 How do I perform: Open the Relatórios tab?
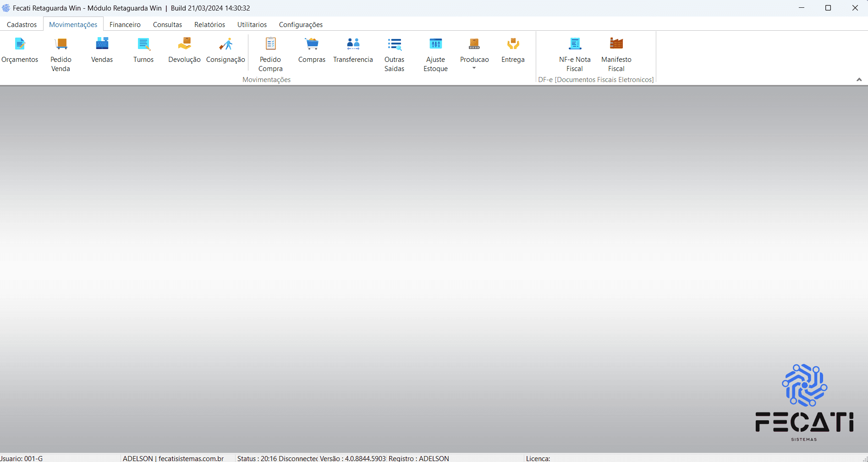209,25
